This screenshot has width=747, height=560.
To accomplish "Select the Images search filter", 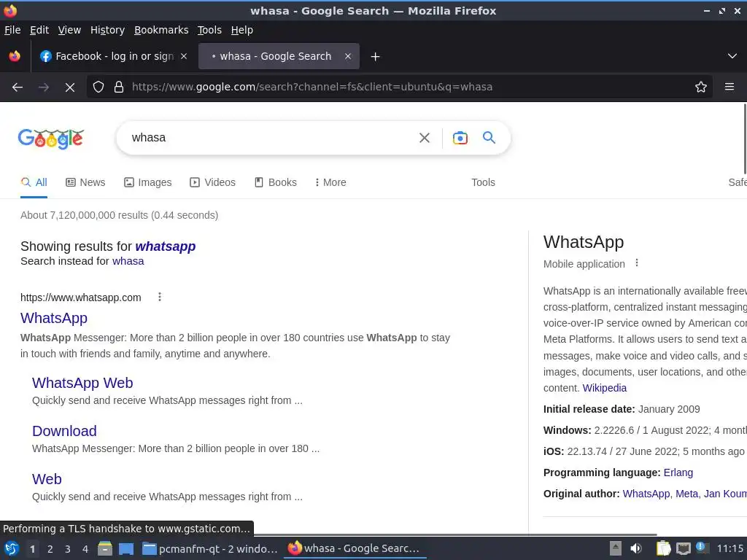I will (x=147, y=182).
